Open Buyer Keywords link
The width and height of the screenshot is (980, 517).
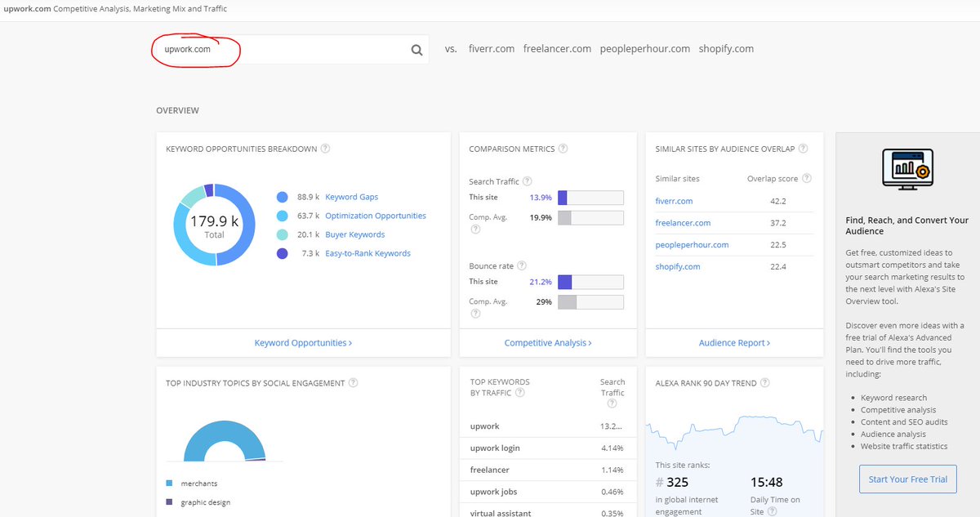[354, 234]
